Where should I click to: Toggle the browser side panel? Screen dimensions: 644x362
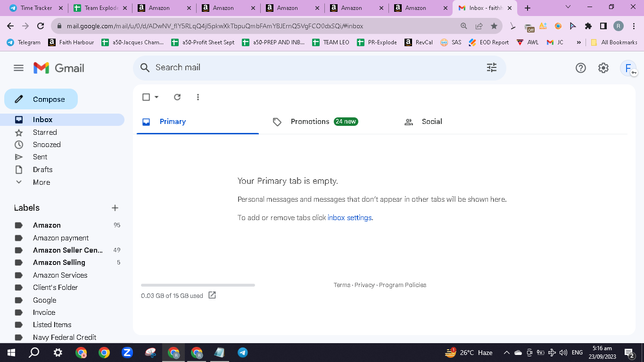pyautogui.click(x=603, y=26)
